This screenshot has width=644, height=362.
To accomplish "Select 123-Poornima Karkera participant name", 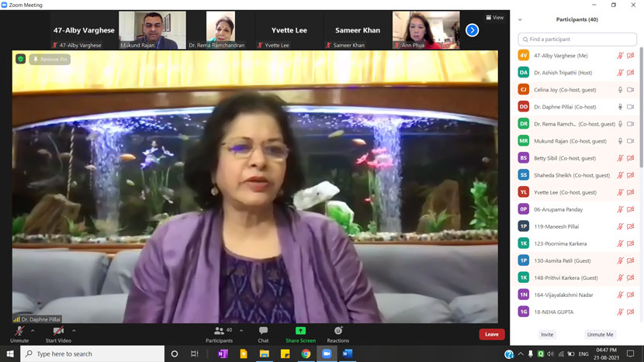I will [x=560, y=244].
